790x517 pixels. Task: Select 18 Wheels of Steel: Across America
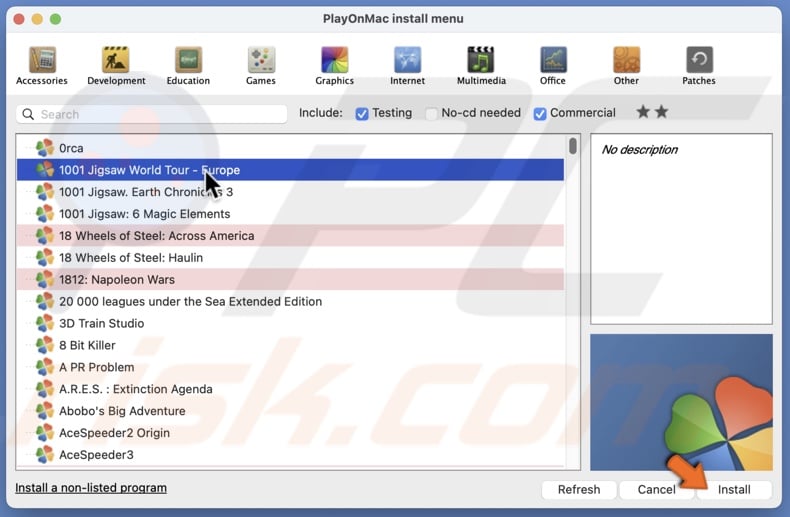point(290,235)
